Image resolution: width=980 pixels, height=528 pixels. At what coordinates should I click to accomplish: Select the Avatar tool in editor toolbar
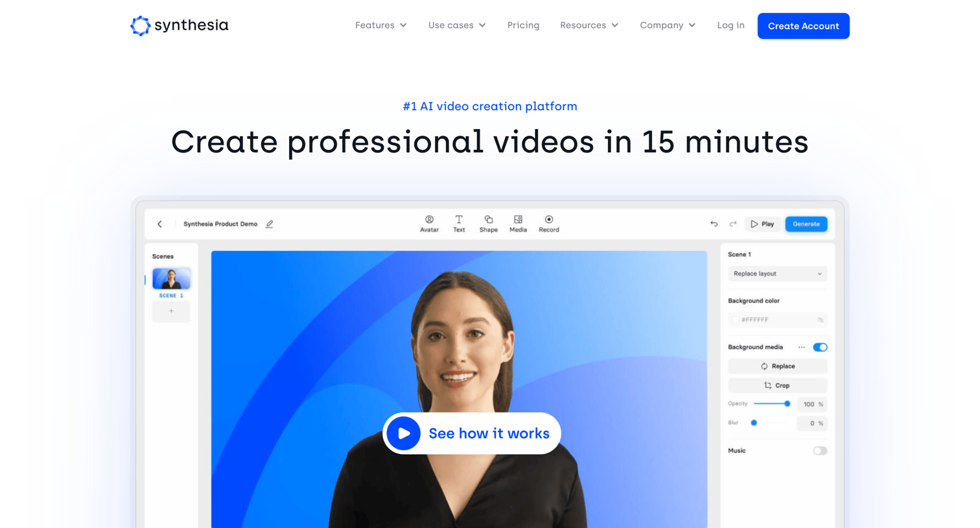(x=429, y=224)
